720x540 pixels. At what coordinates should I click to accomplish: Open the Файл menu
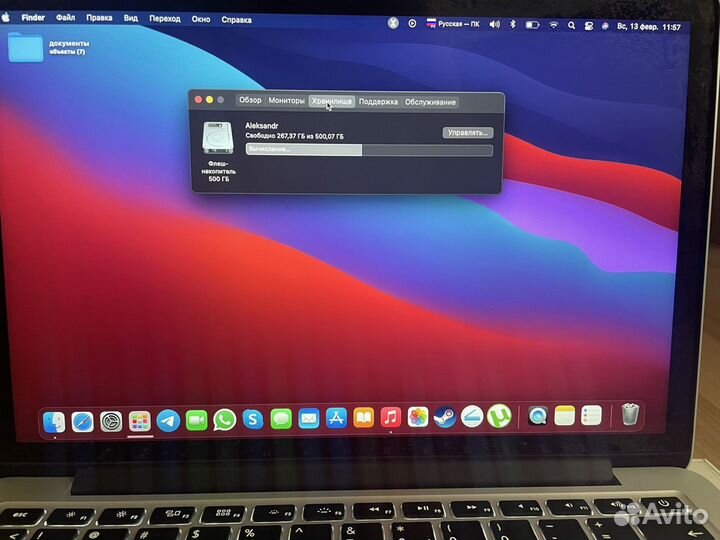[66, 18]
